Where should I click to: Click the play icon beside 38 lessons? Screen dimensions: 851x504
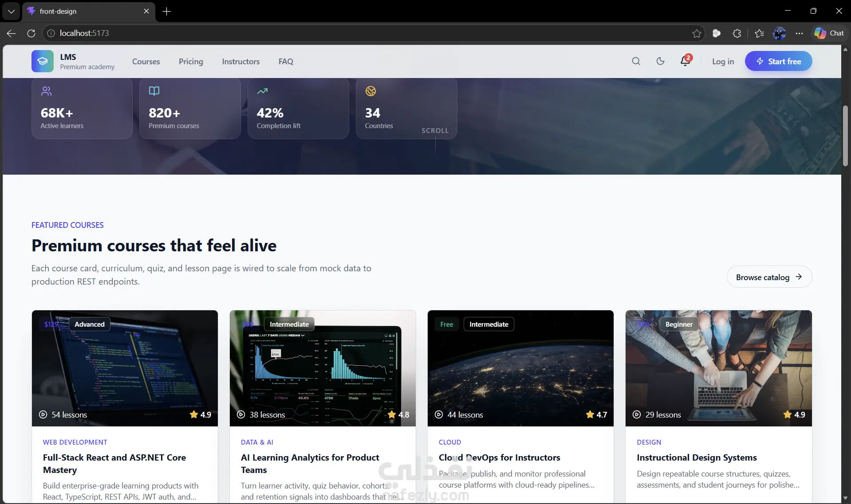pyautogui.click(x=241, y=414)
